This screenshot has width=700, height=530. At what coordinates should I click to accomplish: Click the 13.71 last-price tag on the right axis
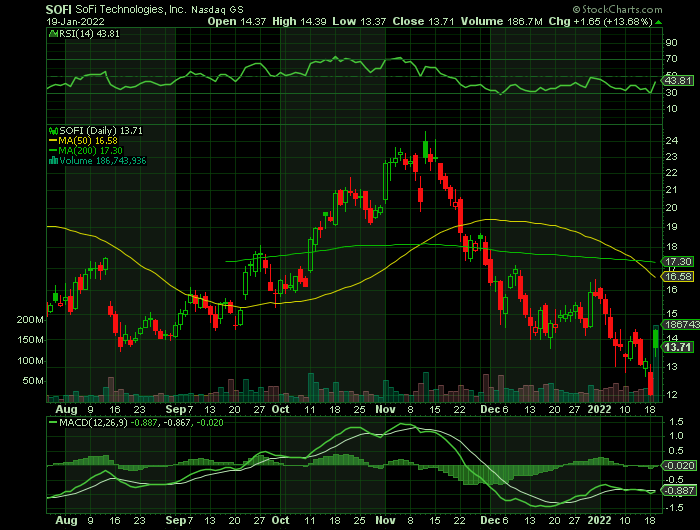tap(678, 347)
